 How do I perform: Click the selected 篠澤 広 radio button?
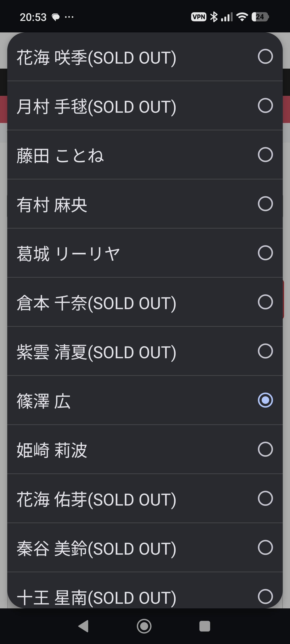click(265, 400)
